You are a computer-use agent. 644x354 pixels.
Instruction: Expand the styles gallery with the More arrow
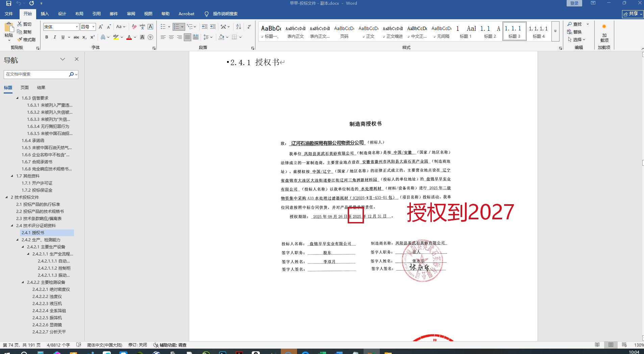(x=555, y=31)
